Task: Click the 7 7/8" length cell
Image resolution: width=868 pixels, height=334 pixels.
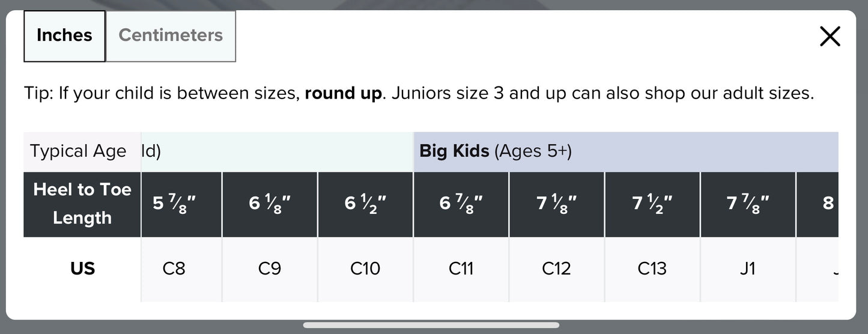Action: click(747, 204)
